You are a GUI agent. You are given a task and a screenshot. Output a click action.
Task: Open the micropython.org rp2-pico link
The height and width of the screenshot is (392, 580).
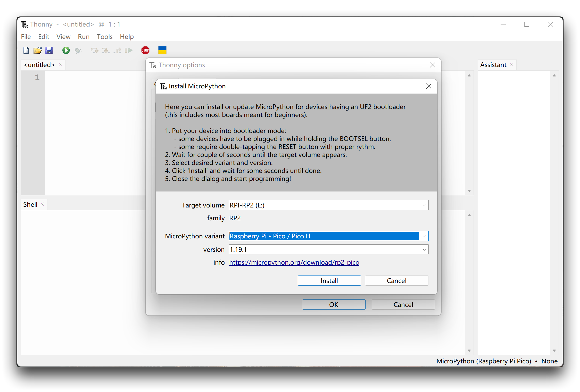click(294, 262)
